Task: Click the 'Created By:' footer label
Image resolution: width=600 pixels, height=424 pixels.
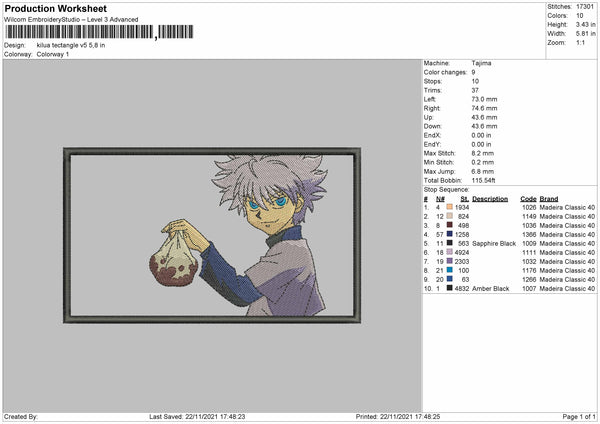Action: pyautogui.click(x=21, y=416)
